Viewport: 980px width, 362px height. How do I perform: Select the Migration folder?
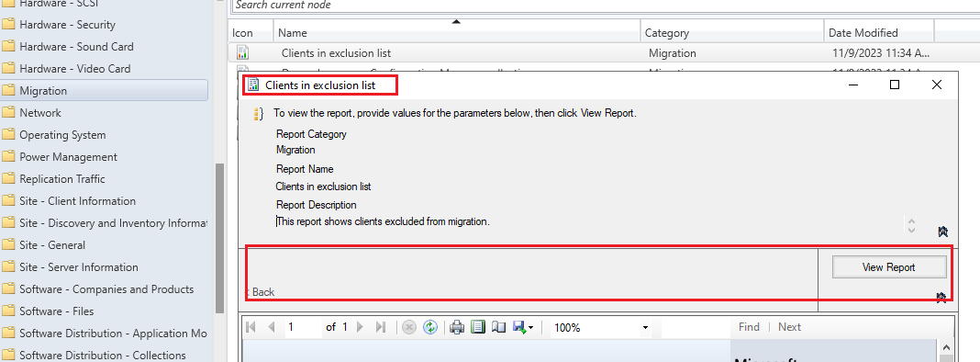(104, 91)
